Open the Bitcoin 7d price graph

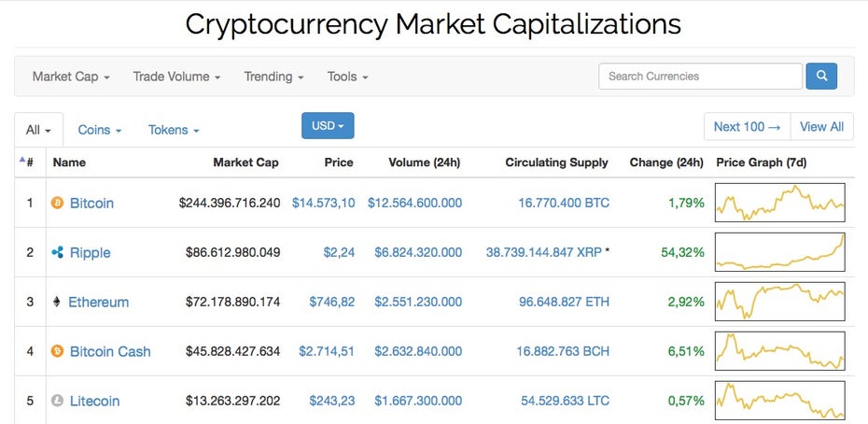(780, 203)
